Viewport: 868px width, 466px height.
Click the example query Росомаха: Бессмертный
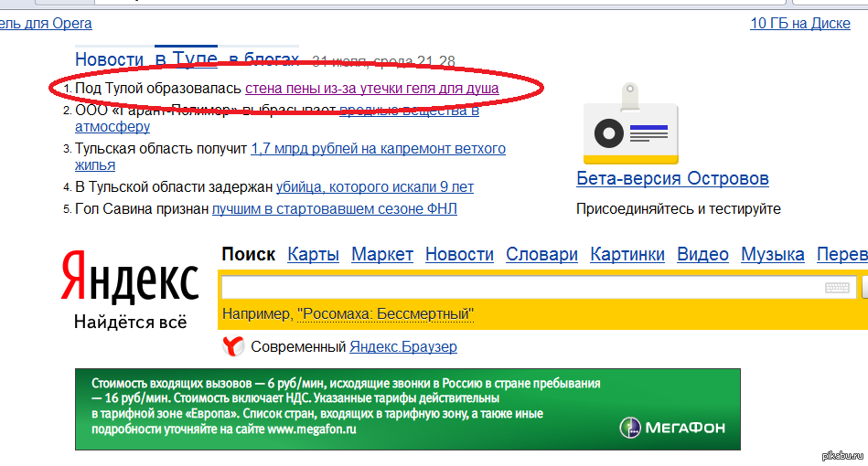(385, 314)
